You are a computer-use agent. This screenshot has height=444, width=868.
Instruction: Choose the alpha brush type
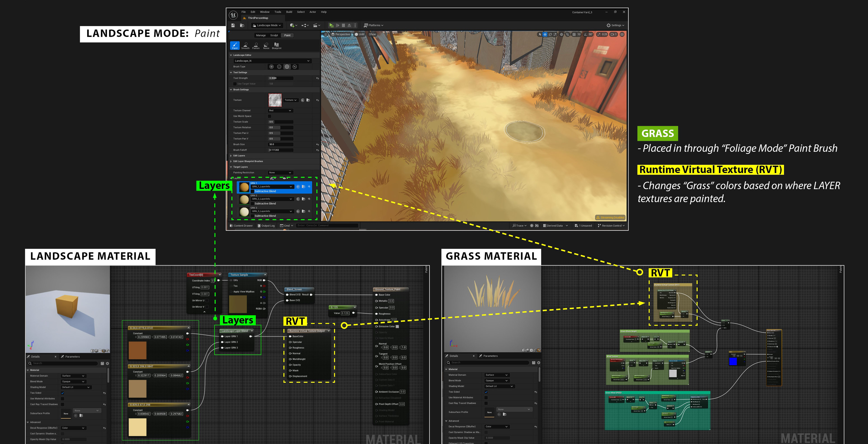point(279,67)
